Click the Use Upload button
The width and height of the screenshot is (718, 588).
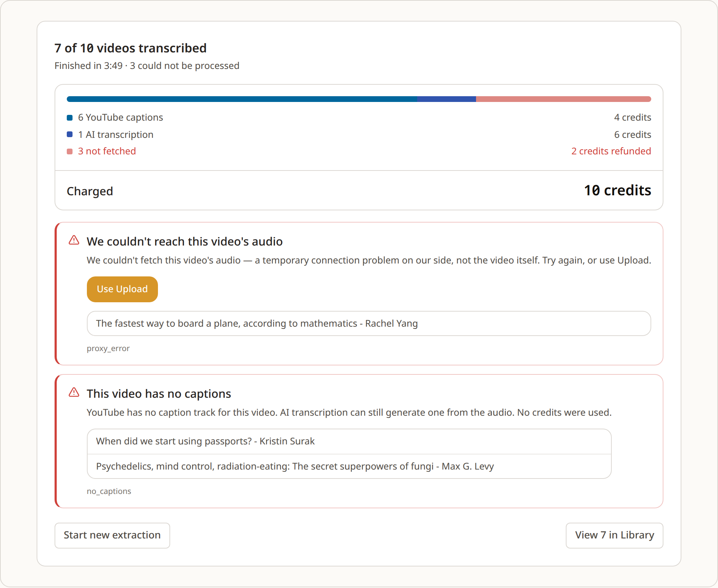tap(122, 289)
